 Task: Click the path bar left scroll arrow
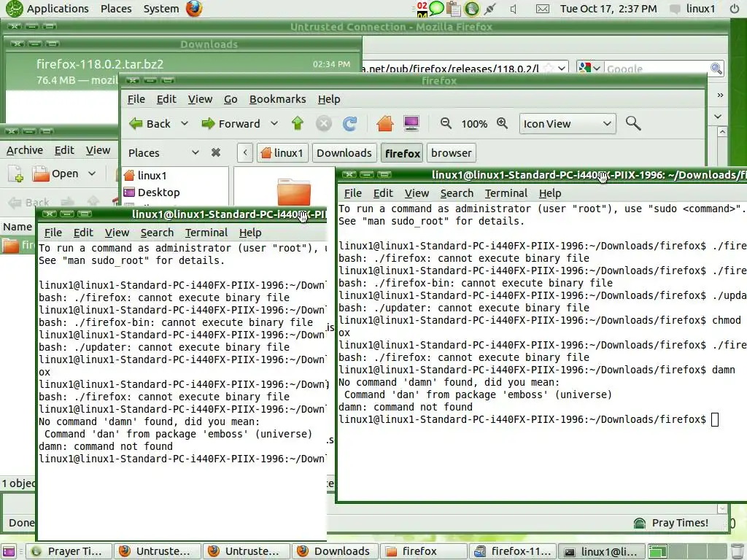click(245, 153)
